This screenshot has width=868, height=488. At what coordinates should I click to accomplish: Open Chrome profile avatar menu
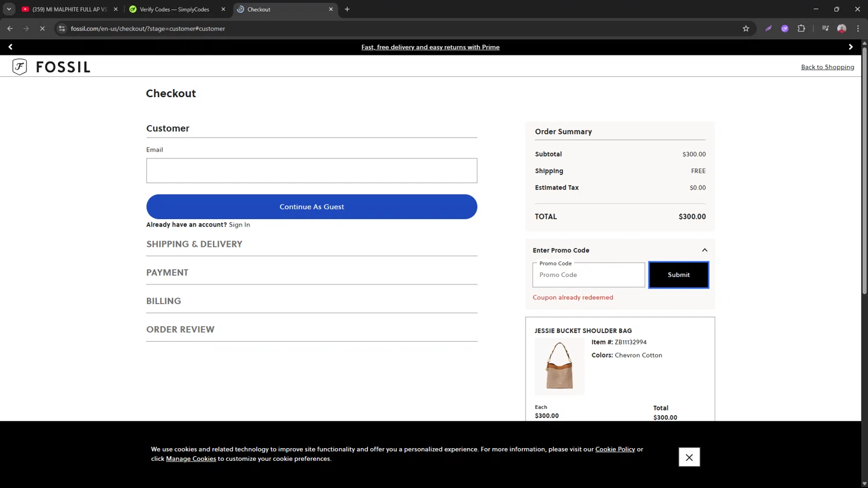click(842, 28)
